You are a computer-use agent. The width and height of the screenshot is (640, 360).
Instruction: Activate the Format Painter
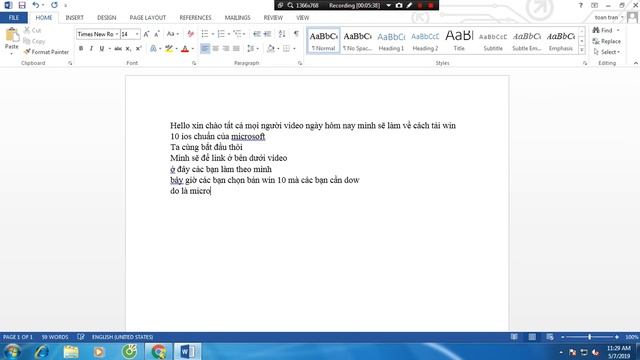(x=46, y=52)
